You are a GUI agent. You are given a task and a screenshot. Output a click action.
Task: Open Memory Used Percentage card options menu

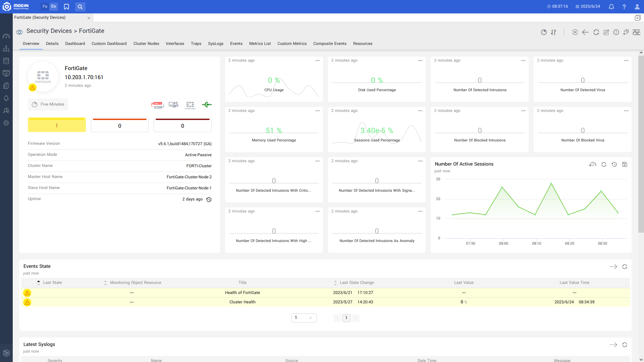click(x=317, y=111)
